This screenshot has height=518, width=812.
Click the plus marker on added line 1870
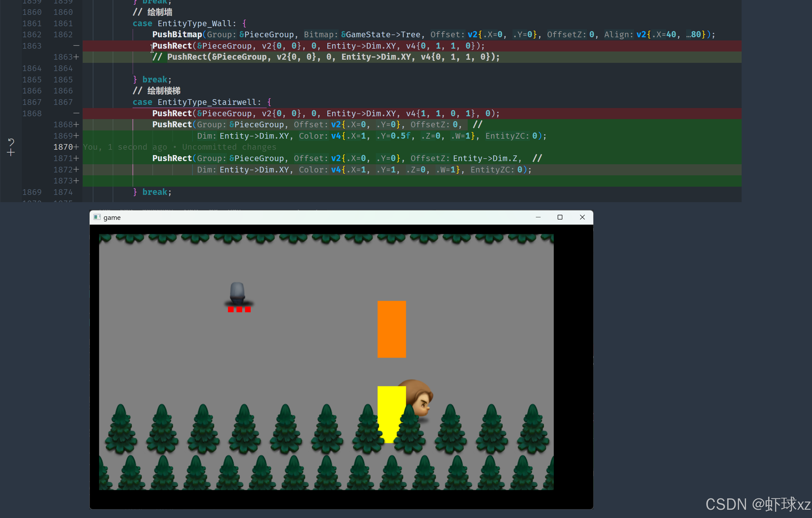(x=77, y=147)
